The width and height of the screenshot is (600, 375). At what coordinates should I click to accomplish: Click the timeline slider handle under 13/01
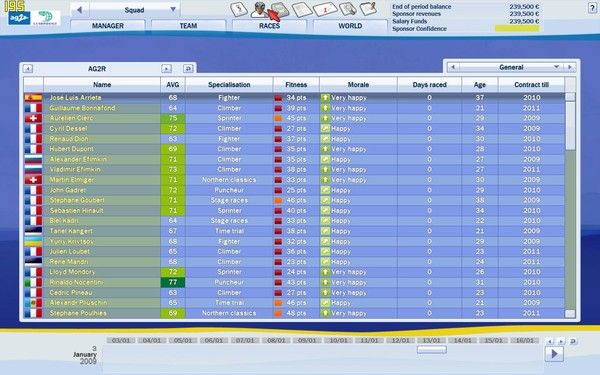432,349
